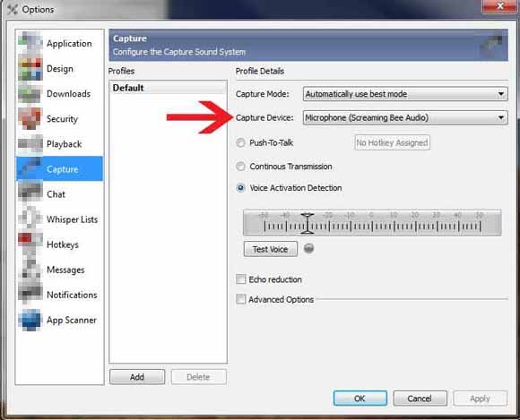Click the Test Voice button

point(270,249)
